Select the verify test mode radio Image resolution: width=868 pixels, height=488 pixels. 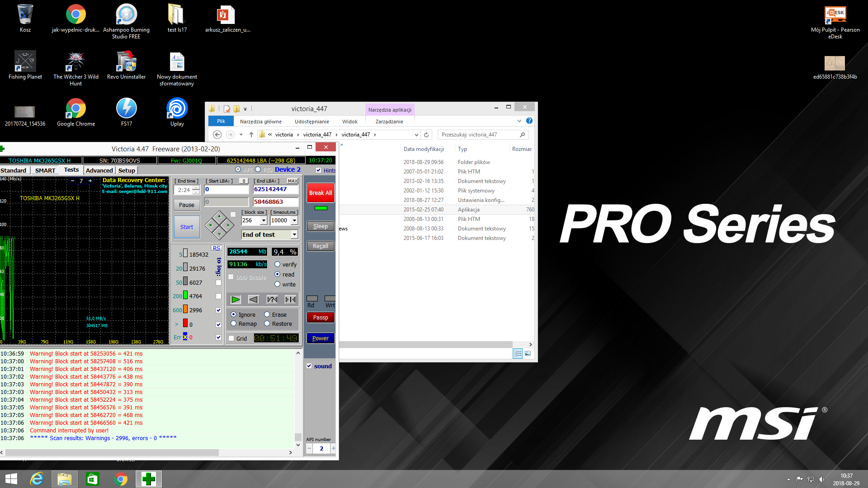point(278,264)
